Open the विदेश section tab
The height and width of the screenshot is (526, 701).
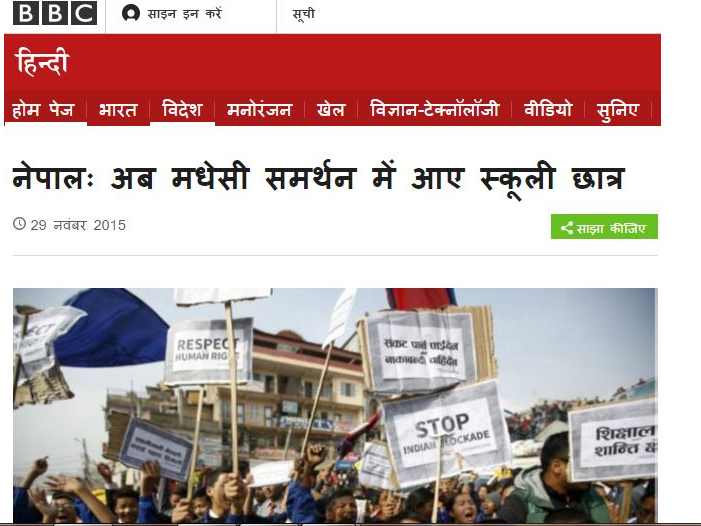(182, 109)
